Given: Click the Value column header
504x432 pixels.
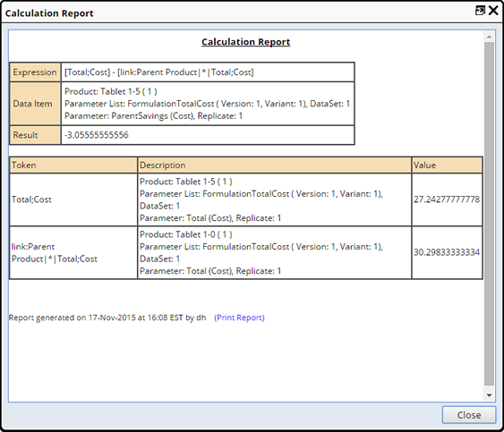Looking at the screenshot, I should [x=447, y=165].
